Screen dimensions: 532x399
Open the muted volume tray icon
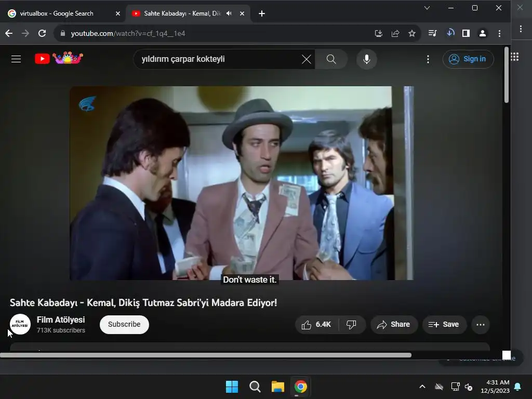click(469, 387)
